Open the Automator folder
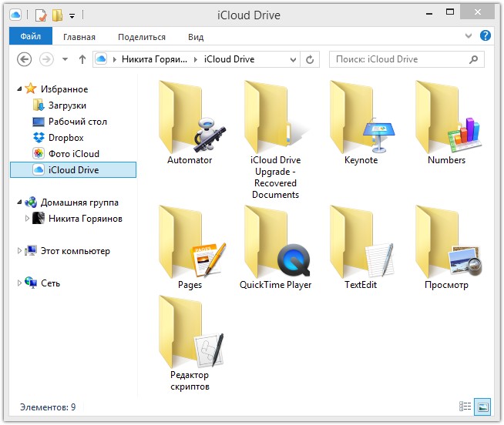504x425 pixels. tap(190, 122)
